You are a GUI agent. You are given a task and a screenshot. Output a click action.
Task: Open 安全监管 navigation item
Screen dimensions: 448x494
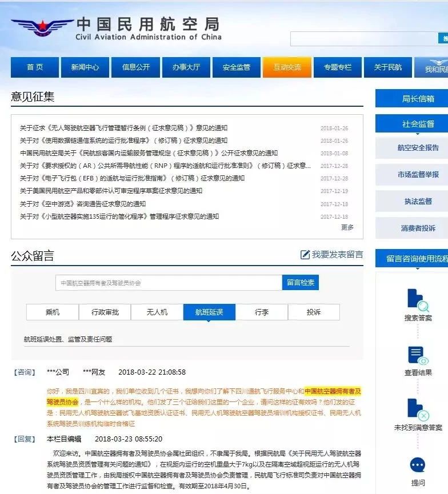tap(237, 67)
